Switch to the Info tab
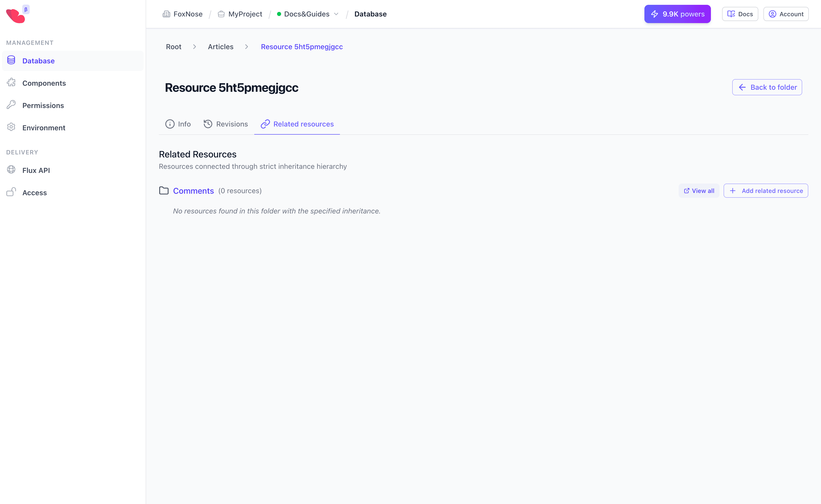821x504 pixels. click(x=178, y=124)
